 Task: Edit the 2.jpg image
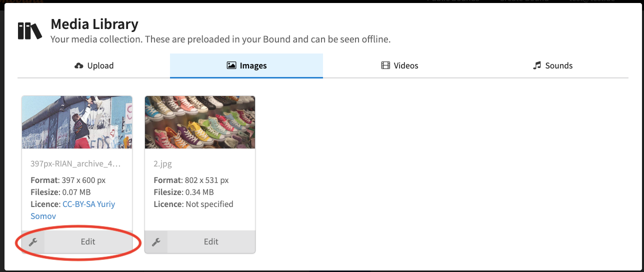pyautogui.click(x=211, y=242)
